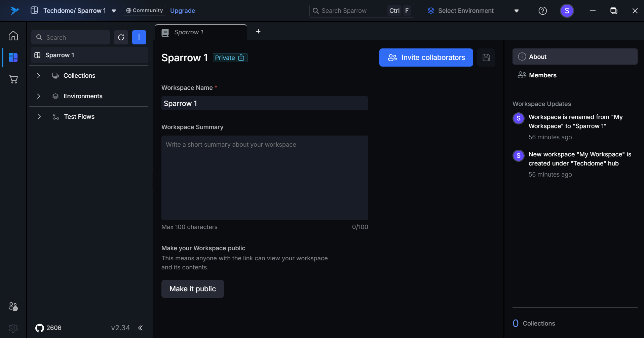Screen dimensions: 644x338
Task: Collapse the left sidebar panel
Action: [140, 328]
